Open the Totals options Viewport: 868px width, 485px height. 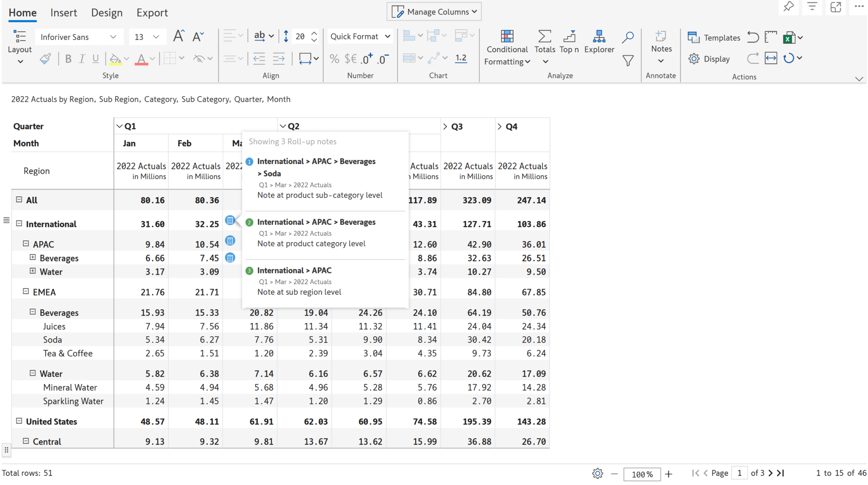[x=545, y=47]
